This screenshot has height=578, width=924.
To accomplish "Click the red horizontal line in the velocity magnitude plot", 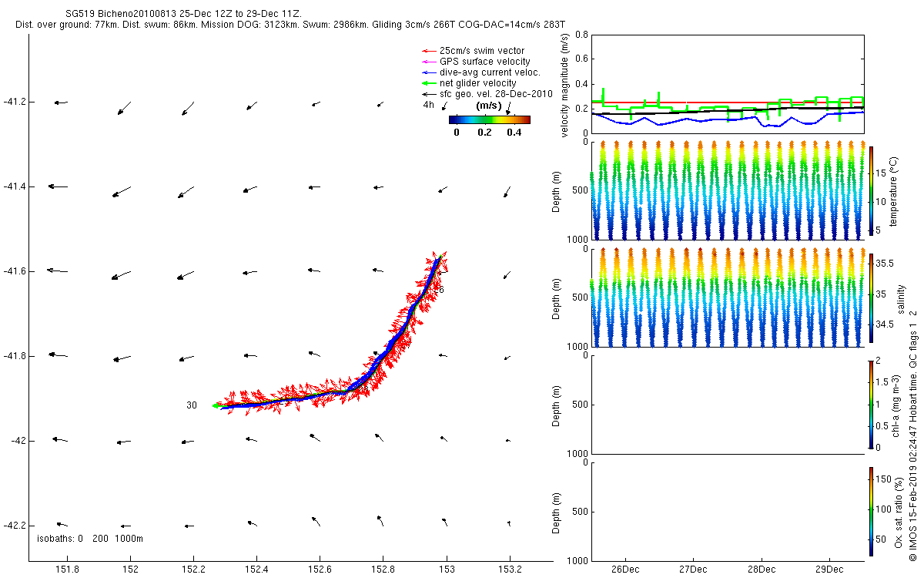I will [728, 102].
